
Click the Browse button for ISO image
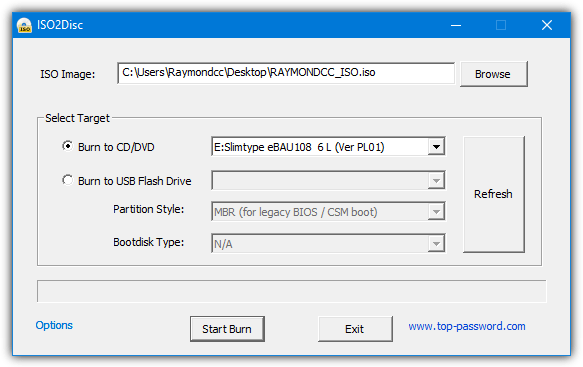pyautogui.click(x=493, y=74)
